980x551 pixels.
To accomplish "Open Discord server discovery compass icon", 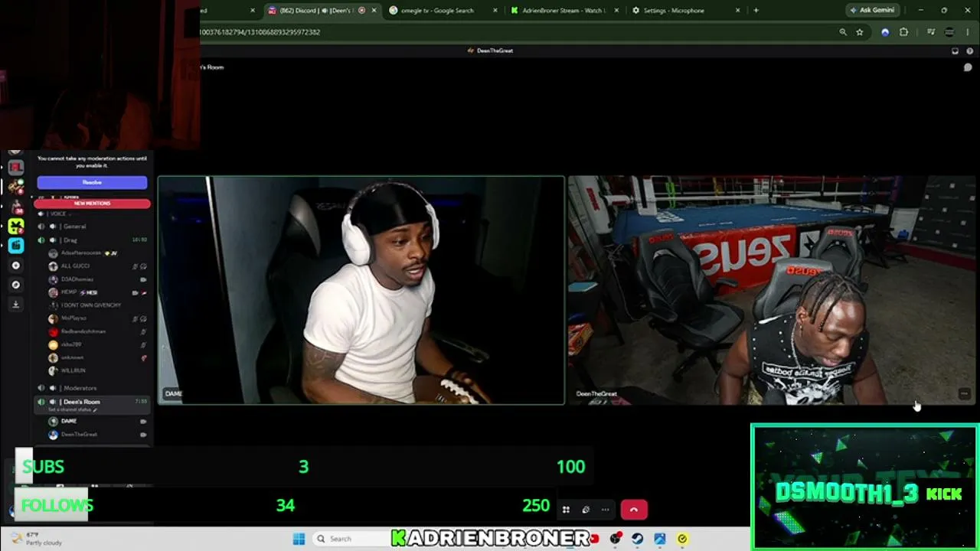I will 16,285.
